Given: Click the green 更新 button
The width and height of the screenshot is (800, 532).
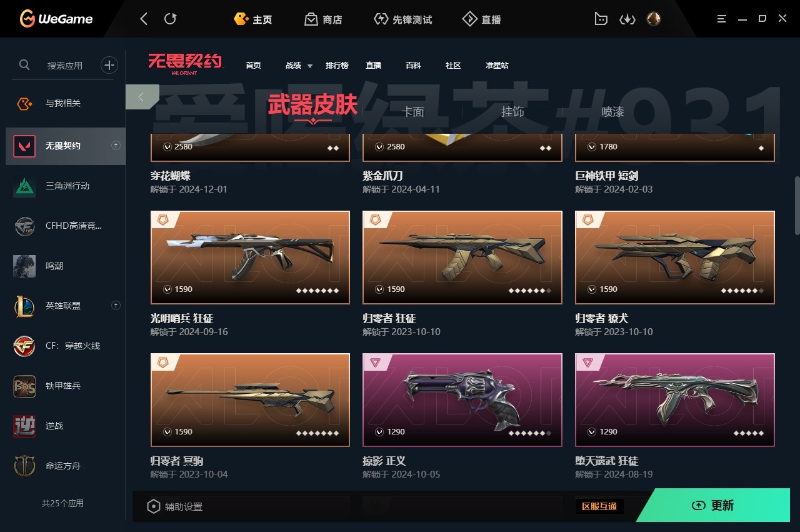Looking at the screenshot, I should point(713,505).
